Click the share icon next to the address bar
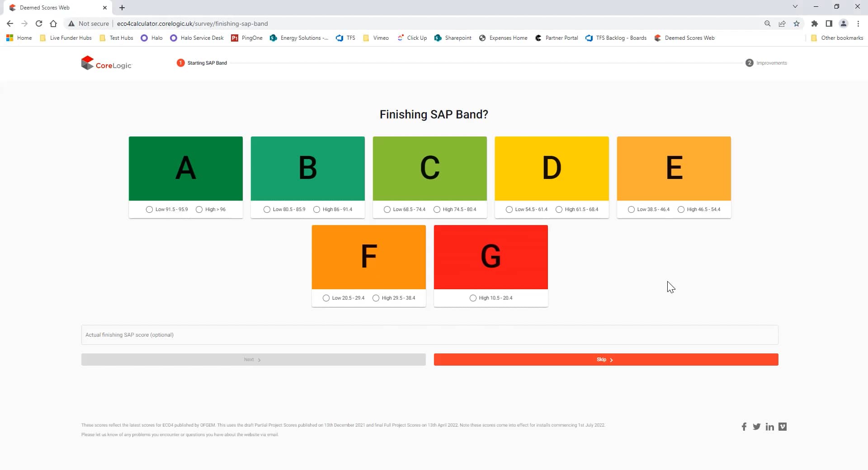This screenshot has height=470, width=868. point(782,23)
